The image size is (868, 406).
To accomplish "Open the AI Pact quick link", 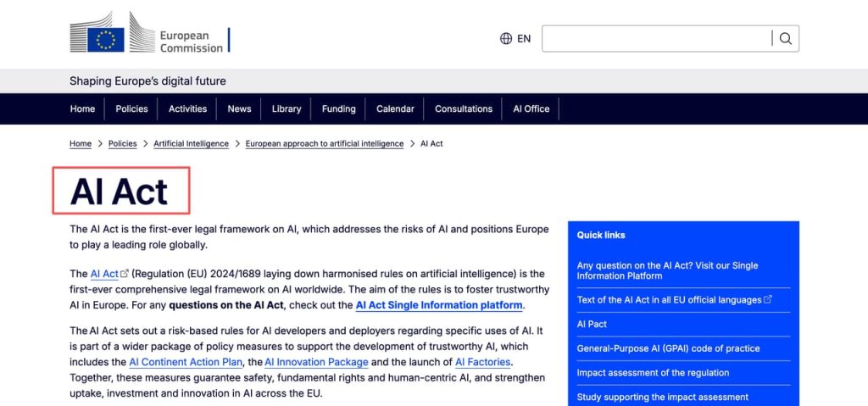I will pos(592,324).
